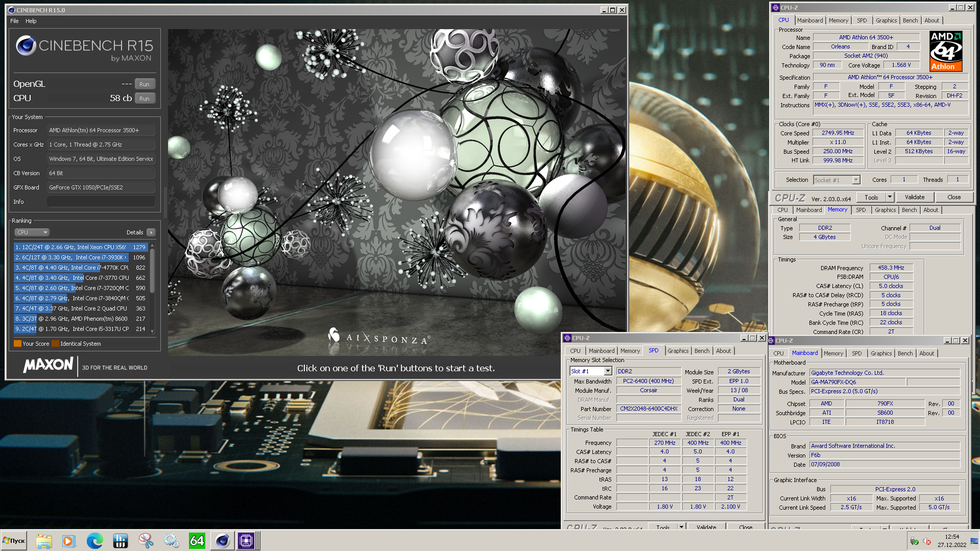Click the red security alert tray icon
Viewport: 980px width, 551px height.
pyautogui.click(x=927, y=541)
